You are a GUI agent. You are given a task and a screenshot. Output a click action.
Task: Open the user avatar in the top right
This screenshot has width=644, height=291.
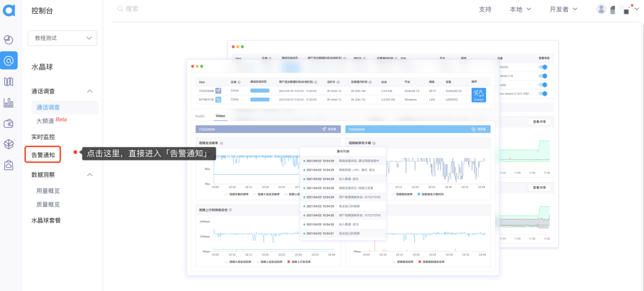(601, 9)
